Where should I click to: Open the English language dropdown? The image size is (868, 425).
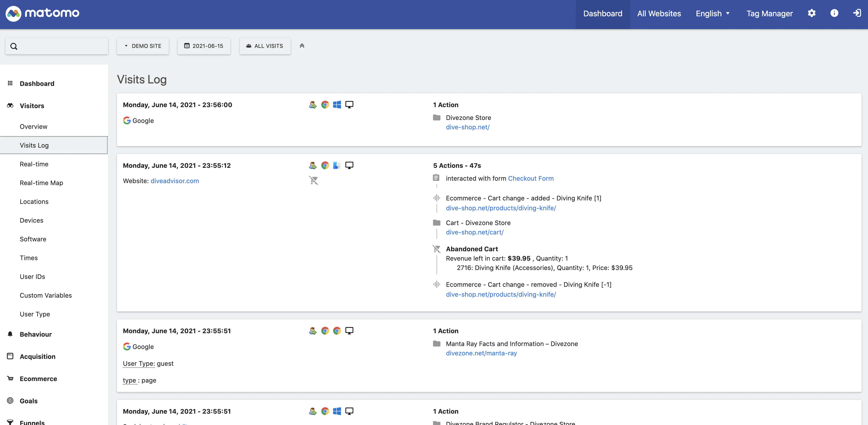click(712, 14)
